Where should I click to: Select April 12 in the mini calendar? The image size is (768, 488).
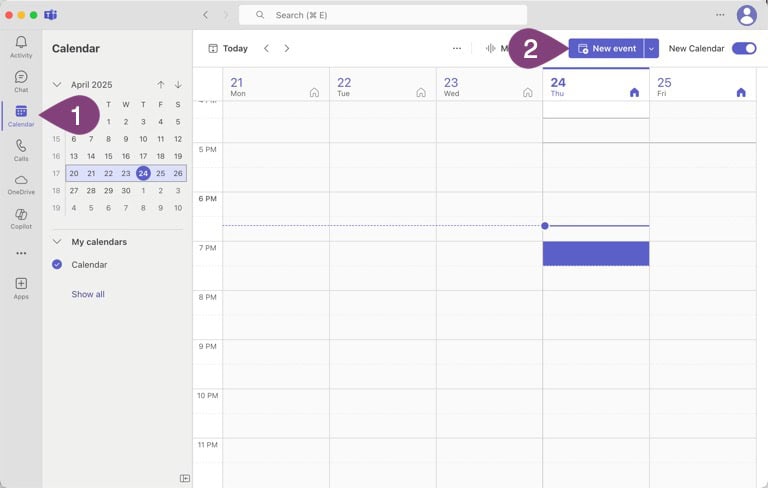click(178, 139)
